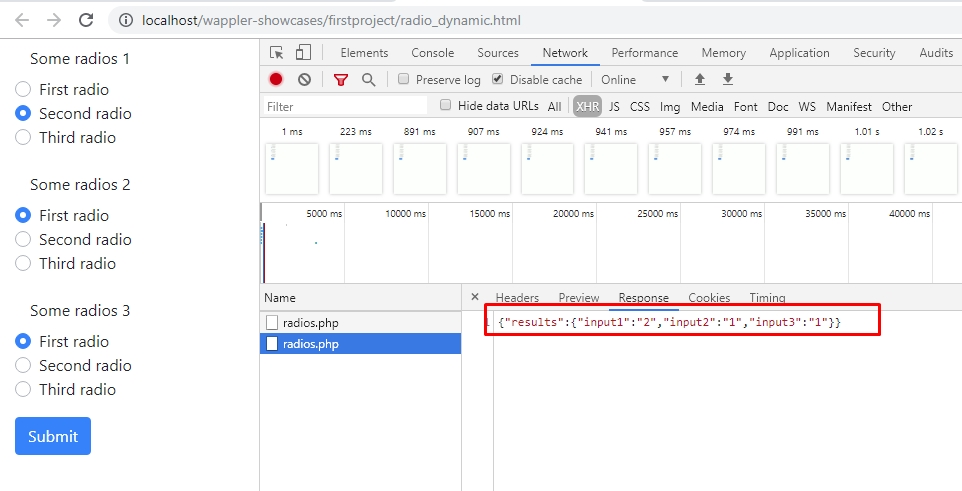Reload the page in browser
962x491 pixels.
point(86,20)
